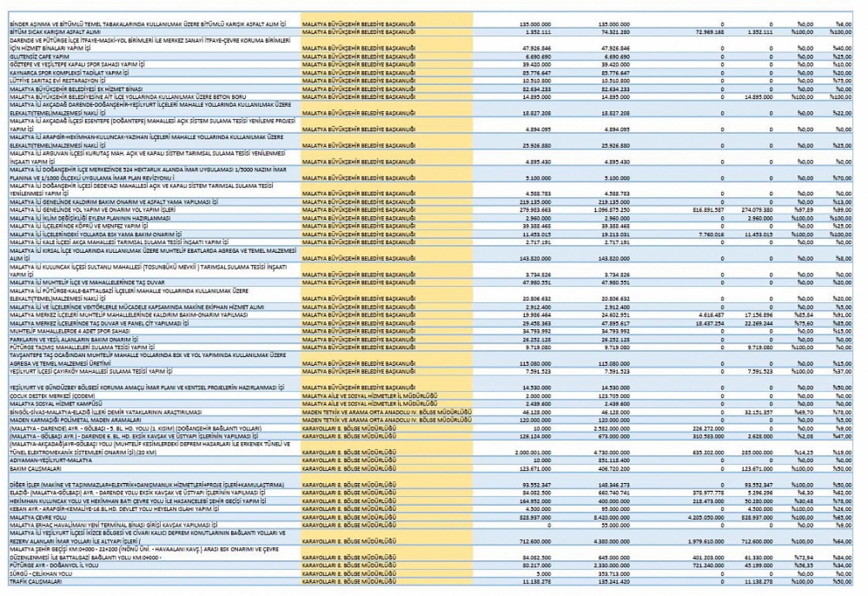
Task: Click the PÜTÜRGE AYR. - DOĞANYOL İL YOLU cell
Action: pyautogui.click(x=54, y=566)
